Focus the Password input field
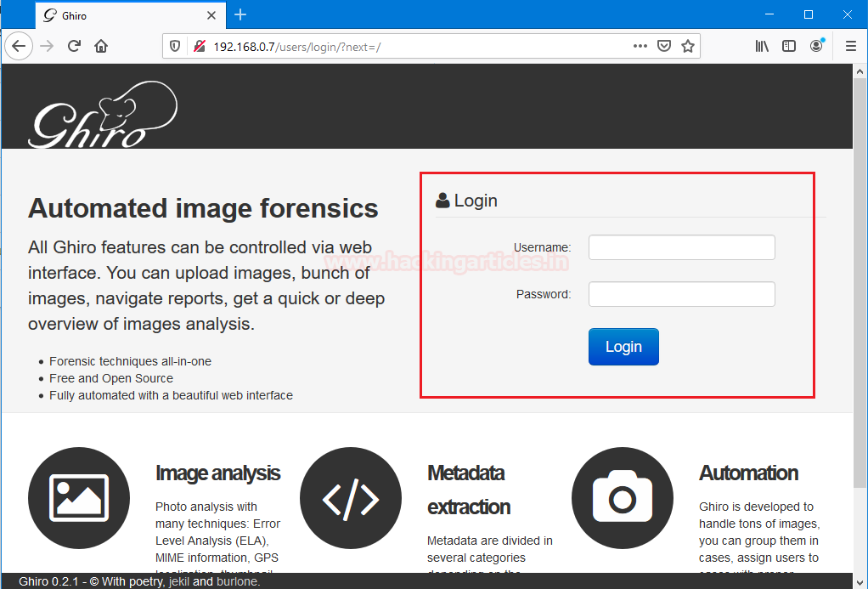The width and height of the screenshot is (868, 589). [x=681, y=294]
